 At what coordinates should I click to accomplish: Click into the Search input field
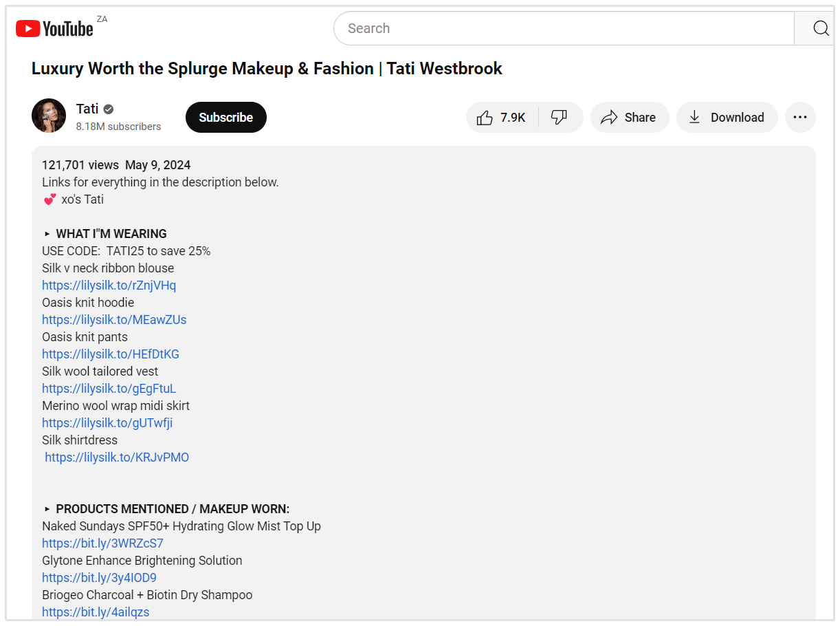(x=564, y=28)
